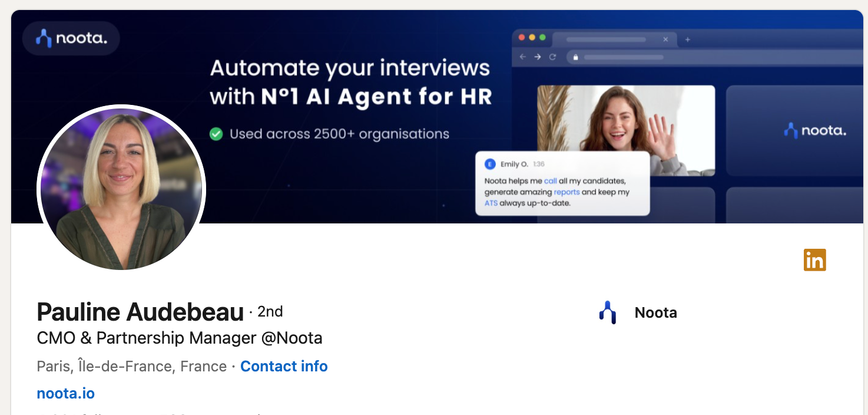
Task: Click the gold LinkedIn premium badge icon
Action: [815, 260]
